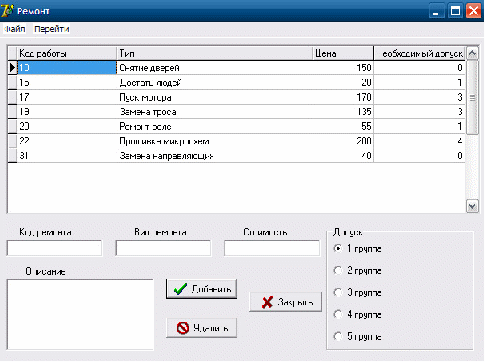This screenshot has height=362, width=485.
Task: Focus the cost input field
Action: 272,248
